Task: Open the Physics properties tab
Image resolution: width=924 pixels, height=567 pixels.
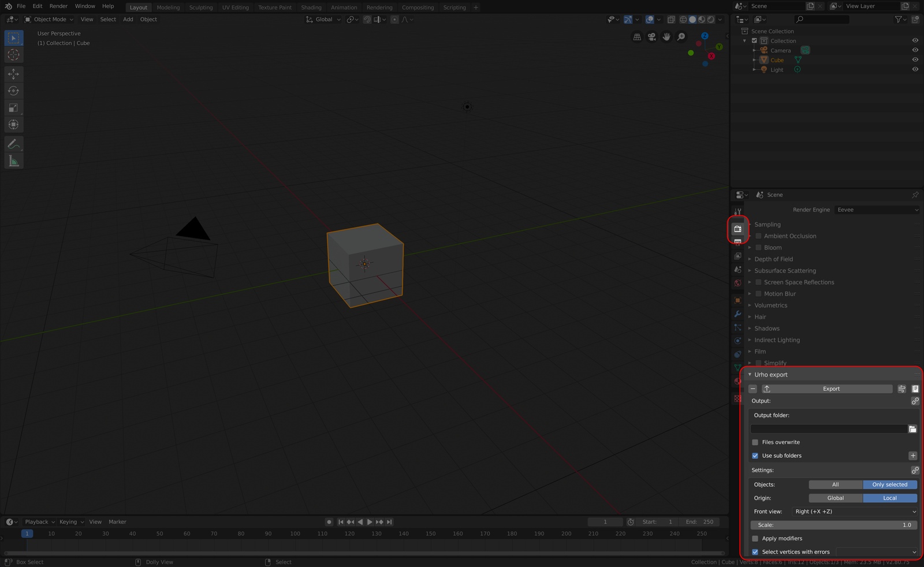Action: click(x=737, y=341)
